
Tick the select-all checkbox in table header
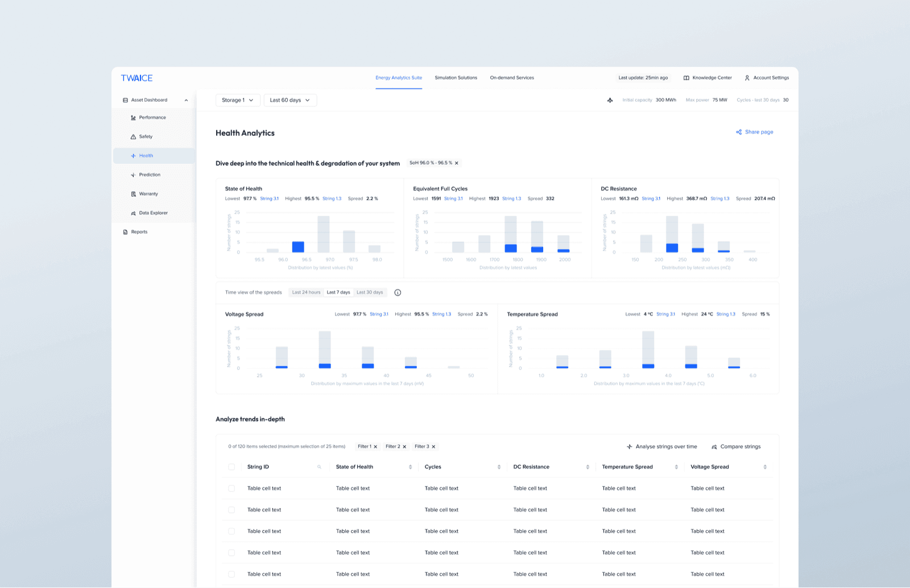point(231,467)
